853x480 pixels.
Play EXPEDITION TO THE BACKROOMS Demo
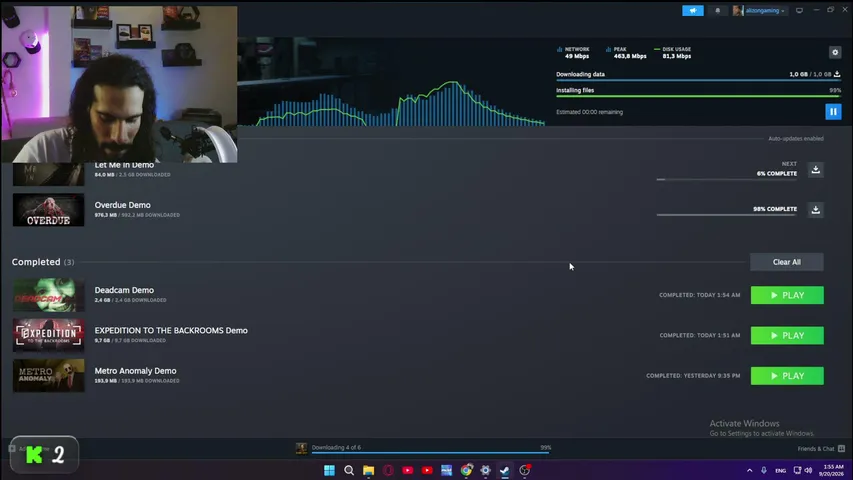pyautogui.click(x=787, y=335)
